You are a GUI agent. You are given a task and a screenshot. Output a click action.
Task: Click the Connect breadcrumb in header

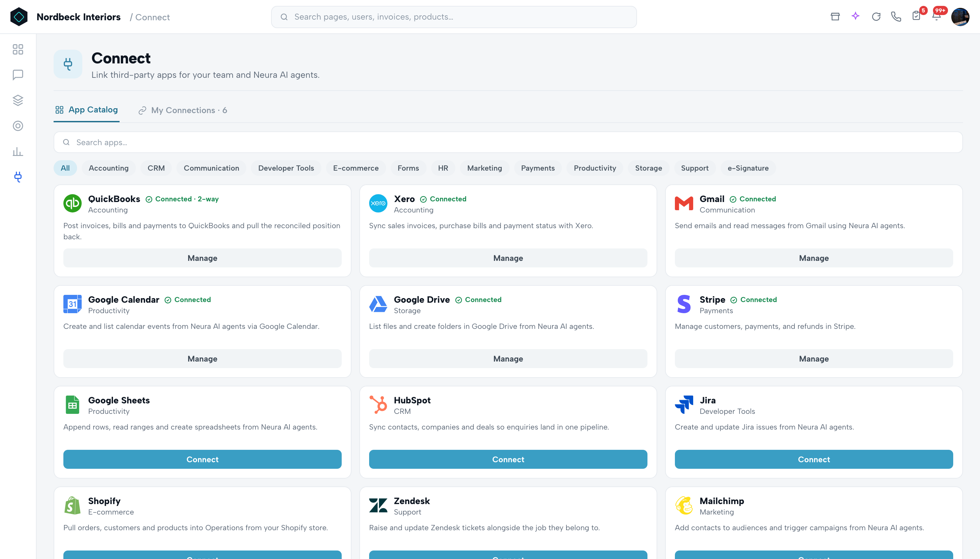(152, 17)
